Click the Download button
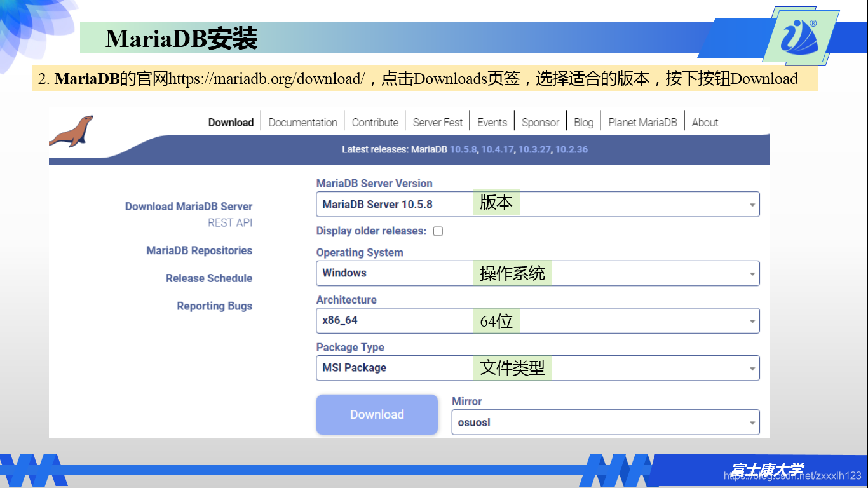The width and height of the screenshot is (868, 488). click(377, 414)
